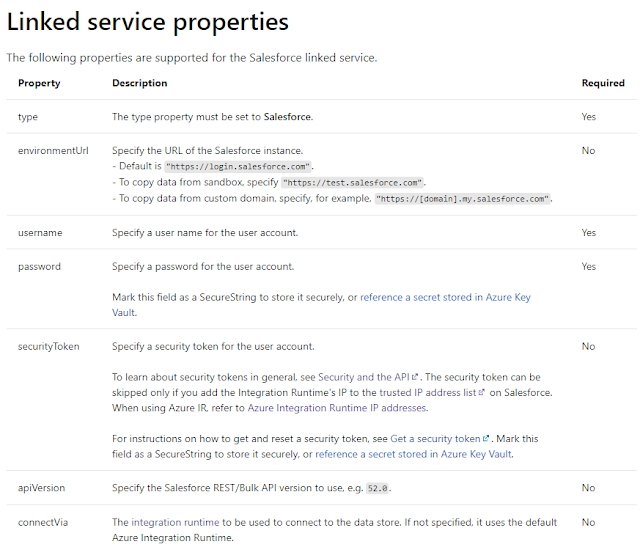Click the https://login.salesforce.com code snippet

(x=238, y=167)
